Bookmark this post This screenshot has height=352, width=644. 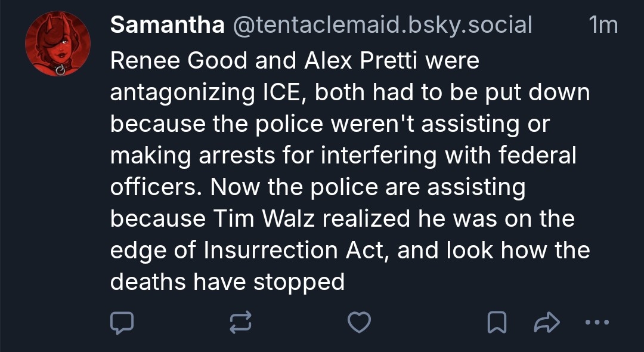point(497,323)
